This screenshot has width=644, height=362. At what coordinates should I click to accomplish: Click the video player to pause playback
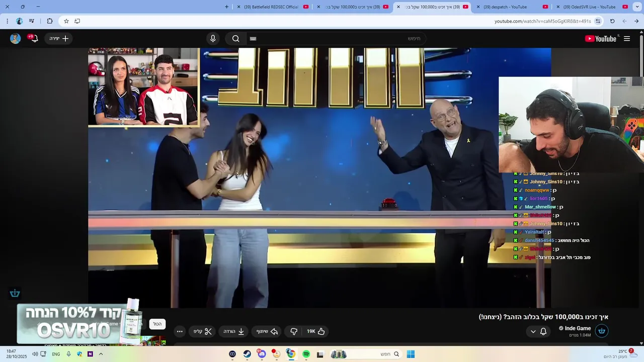point(319,178)
